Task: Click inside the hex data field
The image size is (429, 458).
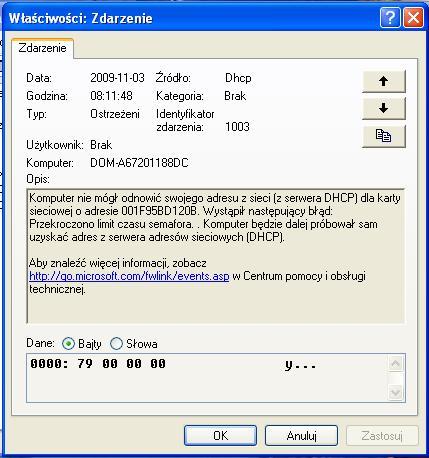Action: pyautogui.click(x=207, y=378)
